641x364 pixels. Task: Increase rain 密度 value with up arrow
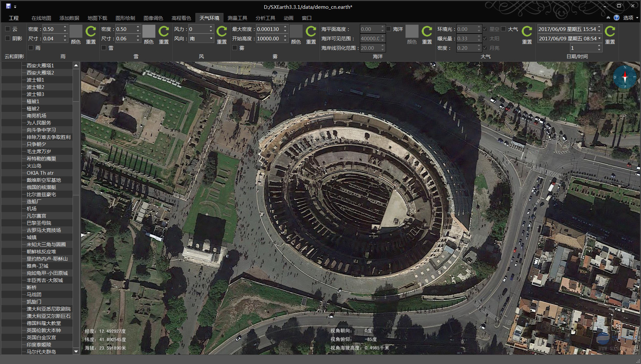pos(65,27)
